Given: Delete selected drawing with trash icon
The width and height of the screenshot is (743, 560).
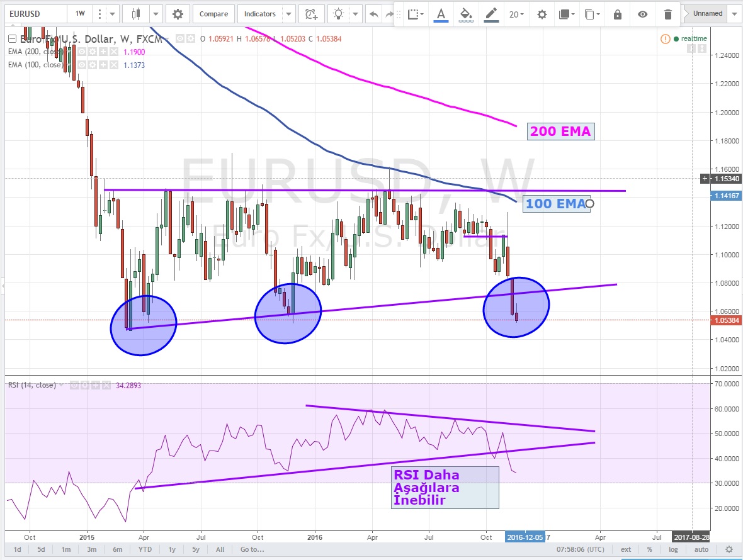Looking at the screenshot, I should (x=668, y=14).
